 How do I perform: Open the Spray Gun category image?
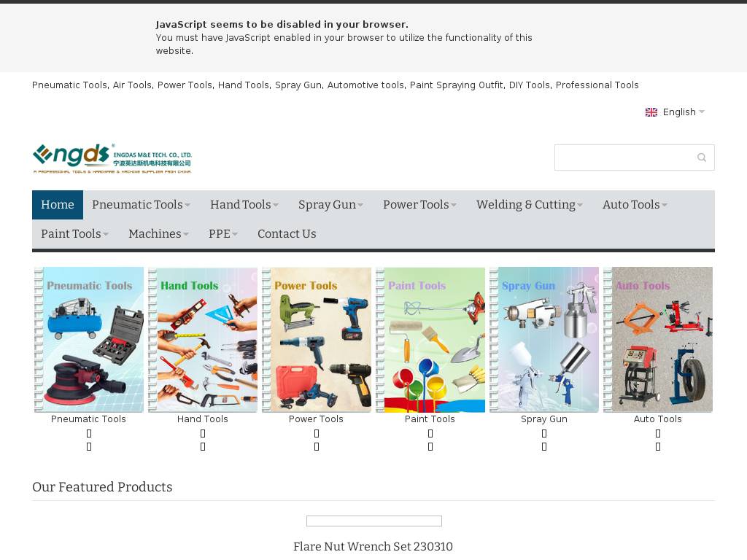coord(544,340)
